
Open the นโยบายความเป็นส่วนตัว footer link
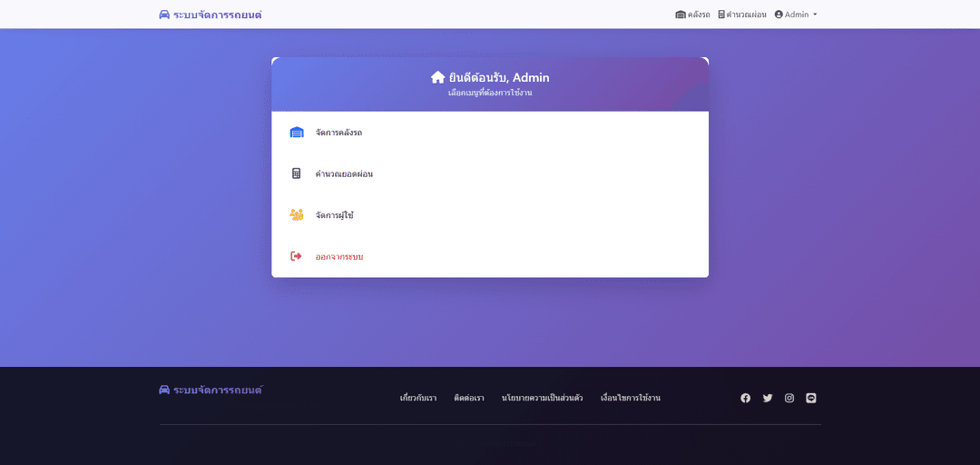tap(542, 398)
